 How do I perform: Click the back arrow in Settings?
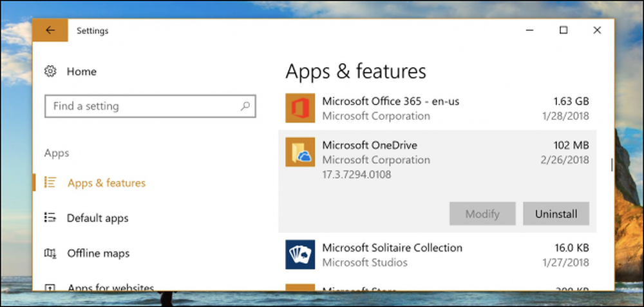(50, 30)
